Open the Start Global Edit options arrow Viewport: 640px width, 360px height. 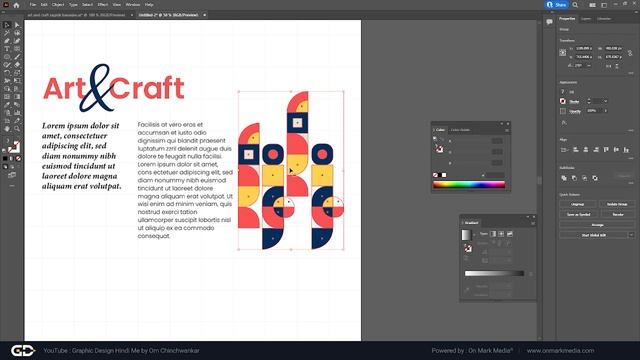(x=631, y=235)
